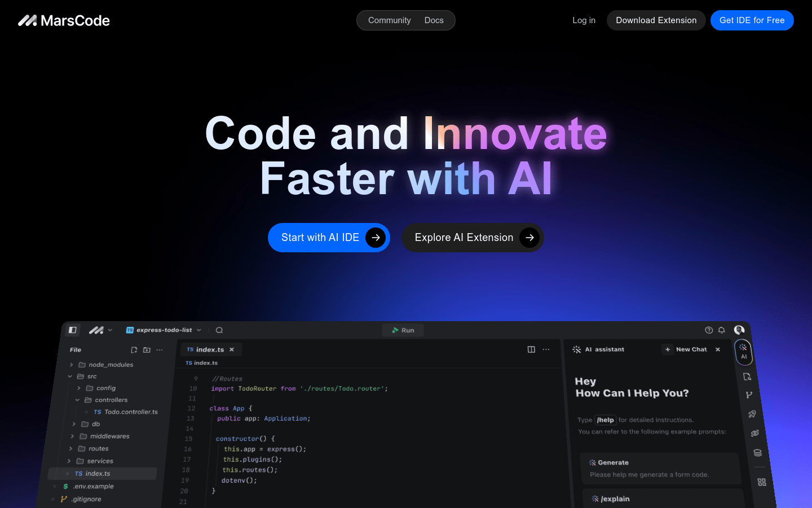The width and height of the screenshot is (812, 508).
Task: Click the Log in link
Action: click(584, 20)
